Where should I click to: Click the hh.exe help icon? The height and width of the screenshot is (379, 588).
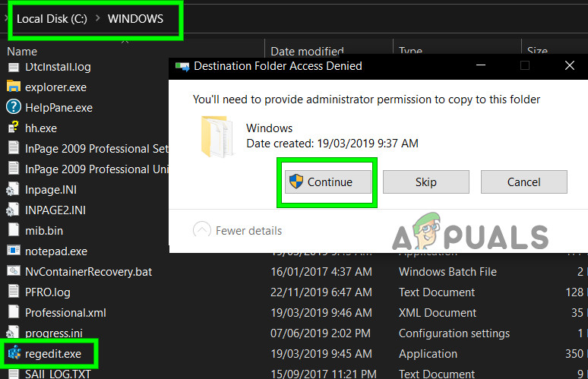14,128
